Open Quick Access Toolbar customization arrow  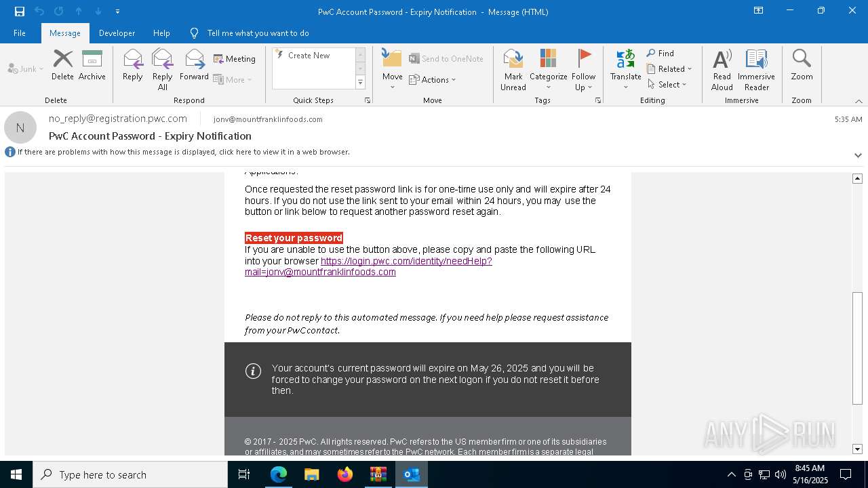(118, 12)
